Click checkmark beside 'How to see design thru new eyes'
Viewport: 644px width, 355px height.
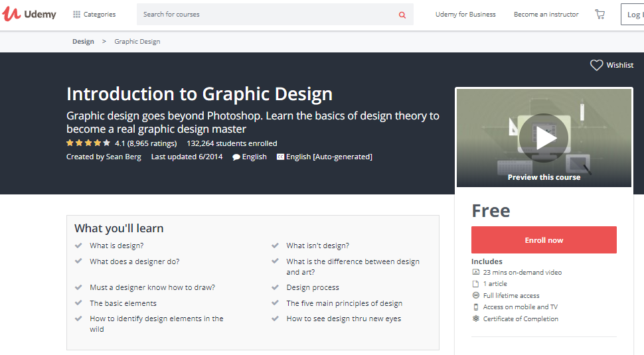tap(275, 319)
